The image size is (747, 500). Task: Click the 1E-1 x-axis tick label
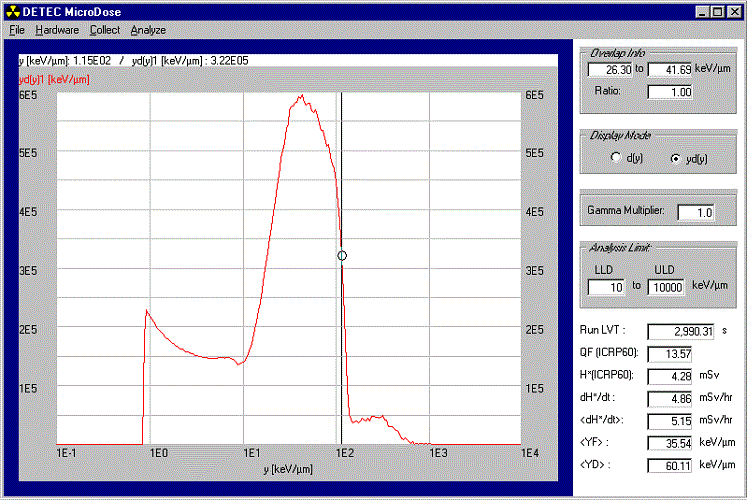[x=66, y=453]
